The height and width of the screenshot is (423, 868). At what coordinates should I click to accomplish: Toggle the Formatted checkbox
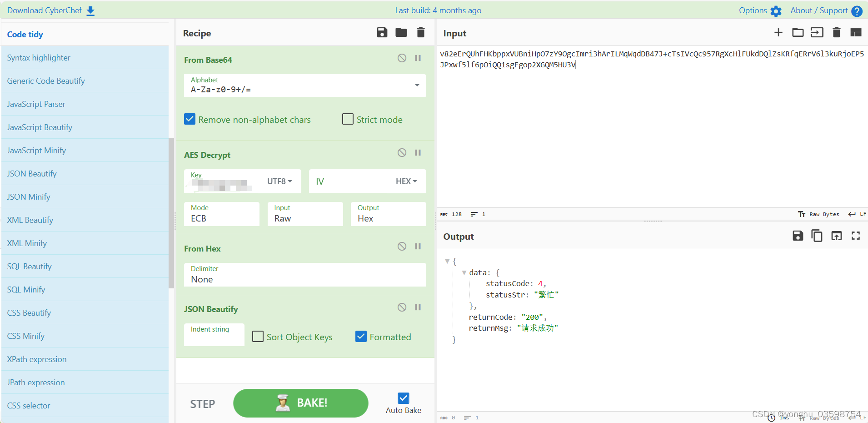pos(361,336)
